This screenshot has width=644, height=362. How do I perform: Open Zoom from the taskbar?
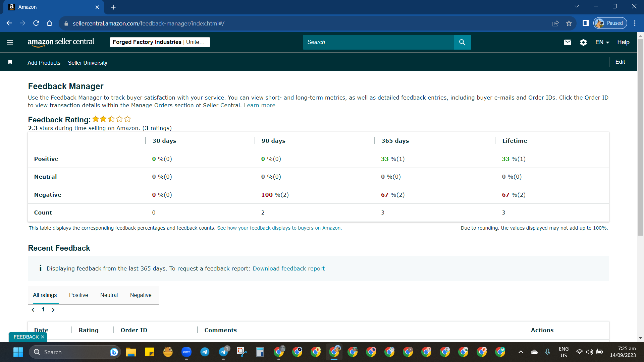(186, 352)
